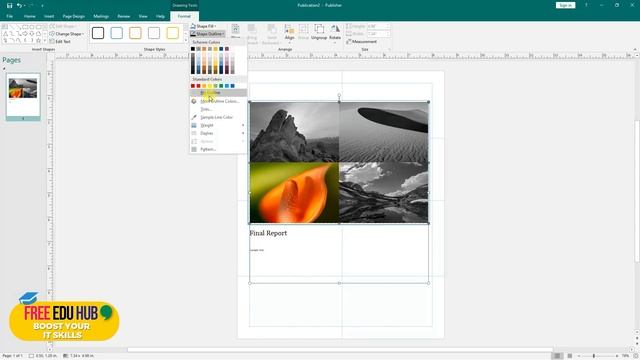Select the Format tab under Drawing Tools
640x360 pixels.
(184, 16)
